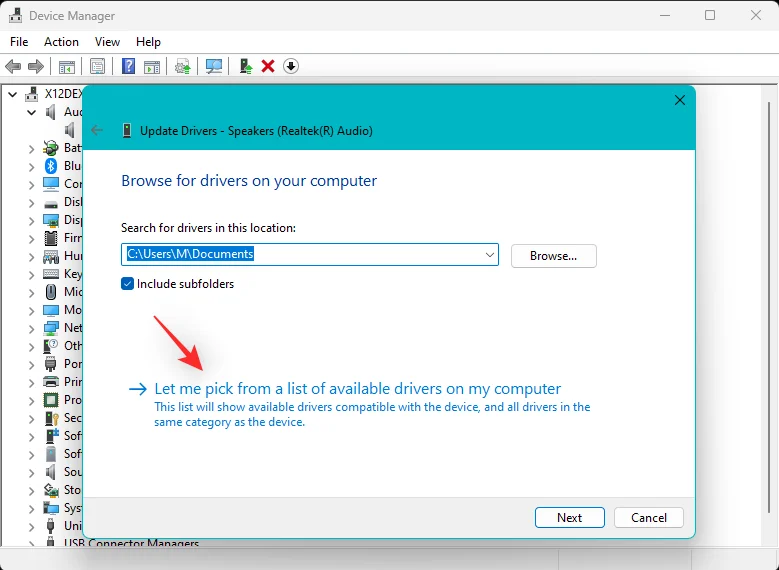Select the Storage controllers icon in tree
Image resolution: width=779 pixels, height=570 pixels.
(x=51, y=490)
